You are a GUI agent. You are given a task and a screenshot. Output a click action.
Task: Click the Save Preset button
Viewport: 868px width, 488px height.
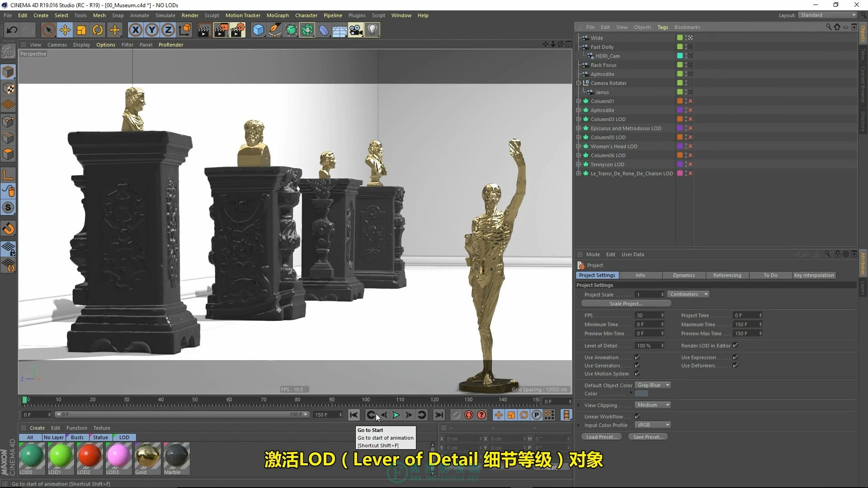(x=648, y=437)
